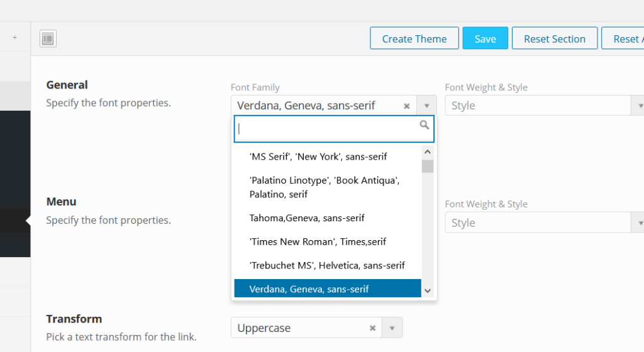The height and width of the screenshot is (352, 644).
Task: Click the font list scroll-down arrow
Action: [428, 290]
